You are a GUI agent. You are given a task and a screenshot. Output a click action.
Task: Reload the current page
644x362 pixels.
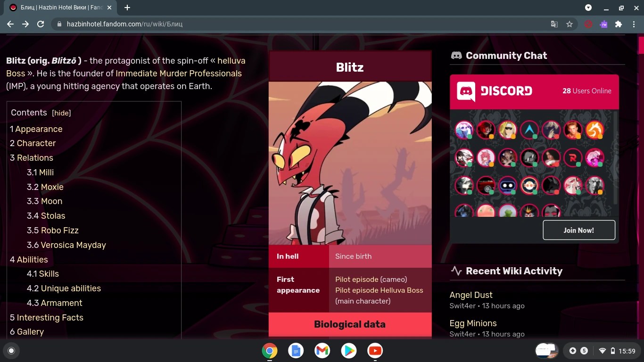point(41,24)
